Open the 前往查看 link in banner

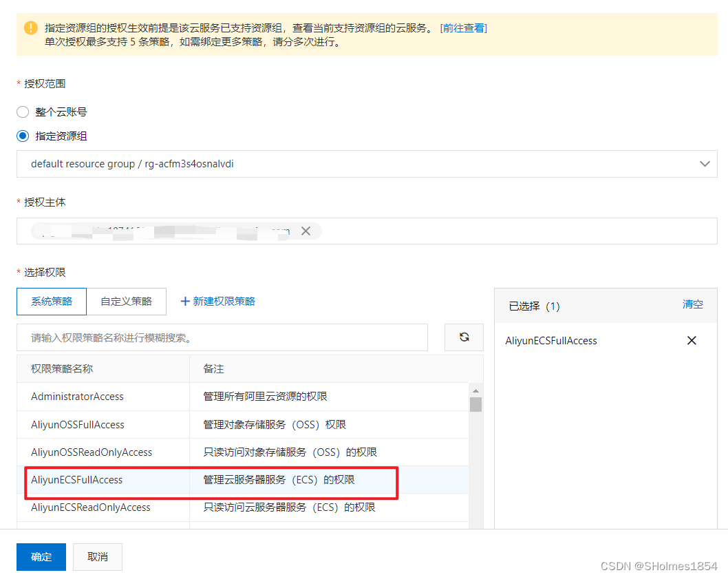(x=463, y=28)
